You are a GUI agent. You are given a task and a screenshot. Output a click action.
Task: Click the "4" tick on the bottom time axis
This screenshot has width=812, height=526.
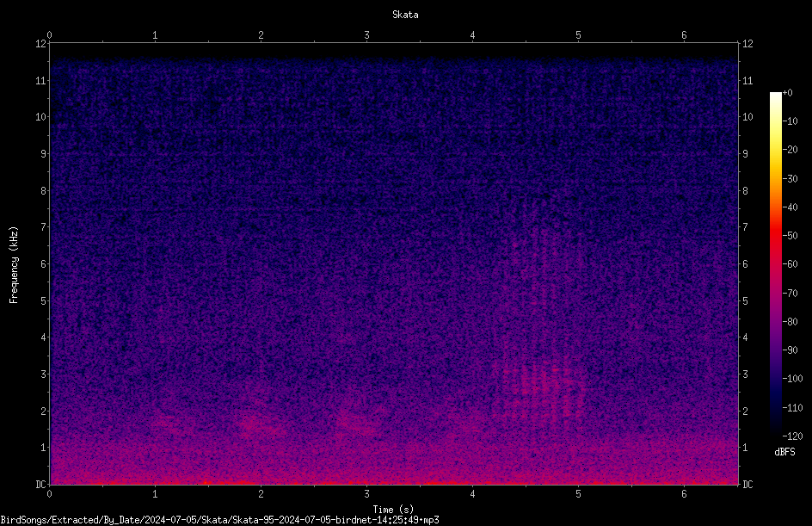click(472, 494)
